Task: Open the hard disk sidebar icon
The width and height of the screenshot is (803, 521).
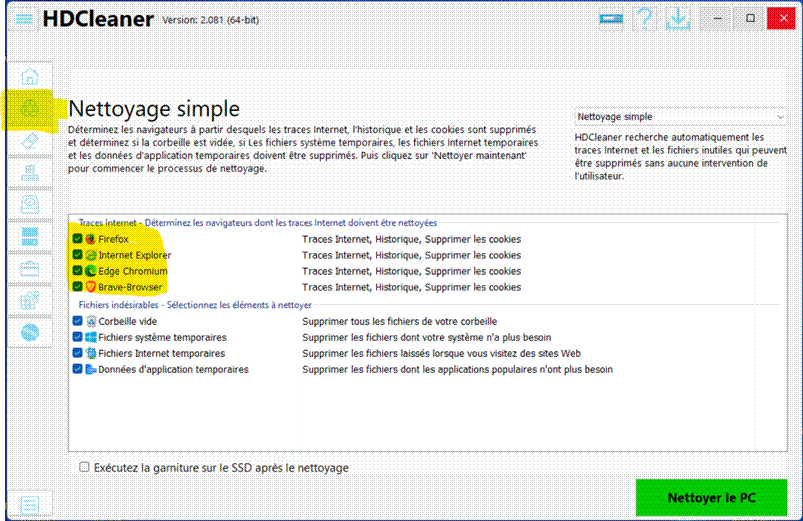Action: point(30,205)
